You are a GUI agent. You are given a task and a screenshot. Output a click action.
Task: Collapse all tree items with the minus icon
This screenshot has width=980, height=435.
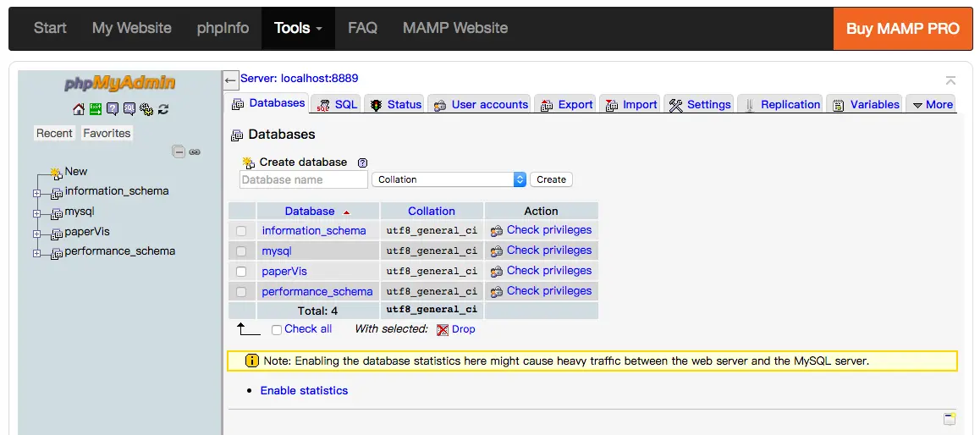click(x=179, y=152)
